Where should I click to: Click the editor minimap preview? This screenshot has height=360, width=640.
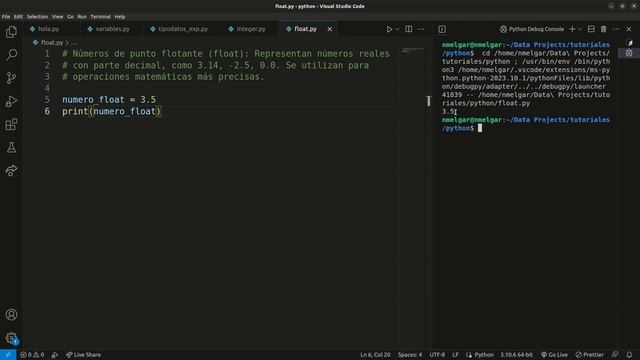point(413,50)
